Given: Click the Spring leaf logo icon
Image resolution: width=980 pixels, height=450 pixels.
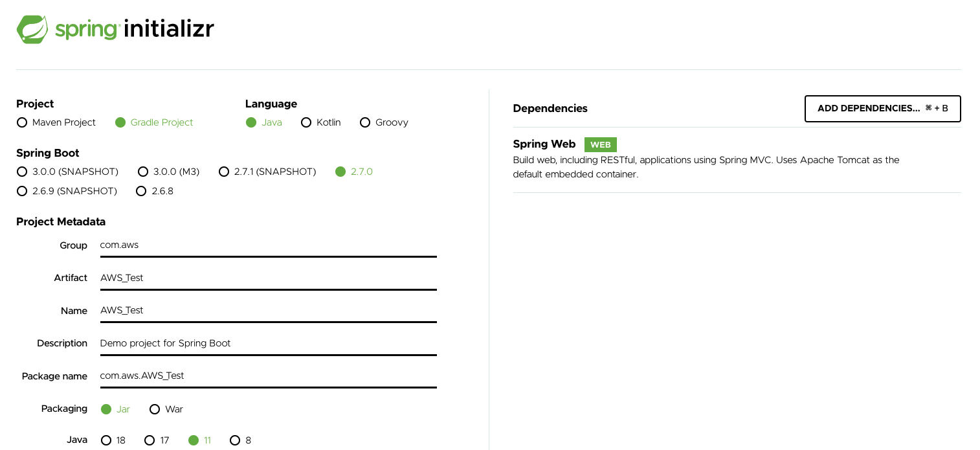Looking at the screenshot, I should coord(32,29).
